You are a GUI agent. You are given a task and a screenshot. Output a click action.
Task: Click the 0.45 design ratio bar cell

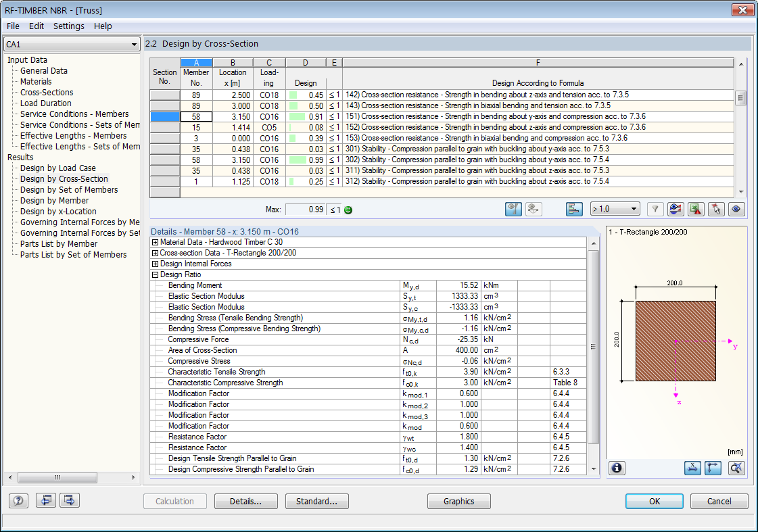(x=306, y=95)
